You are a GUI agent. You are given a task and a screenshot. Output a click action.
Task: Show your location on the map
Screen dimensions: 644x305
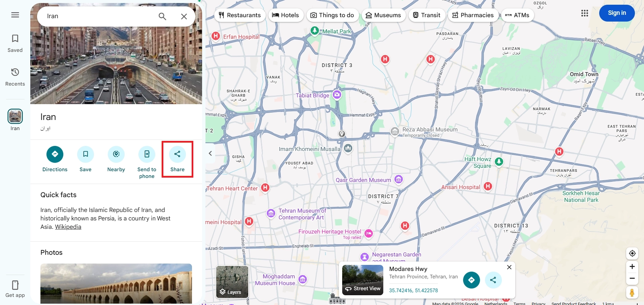coord(632,253)
